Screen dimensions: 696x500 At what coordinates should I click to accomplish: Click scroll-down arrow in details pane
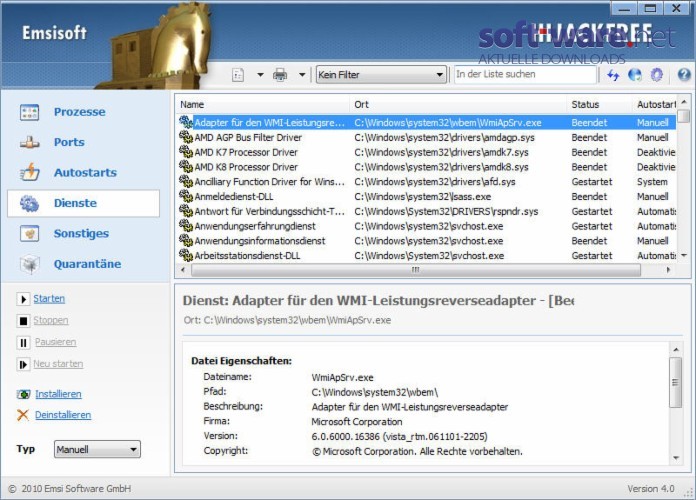(676, 458)
